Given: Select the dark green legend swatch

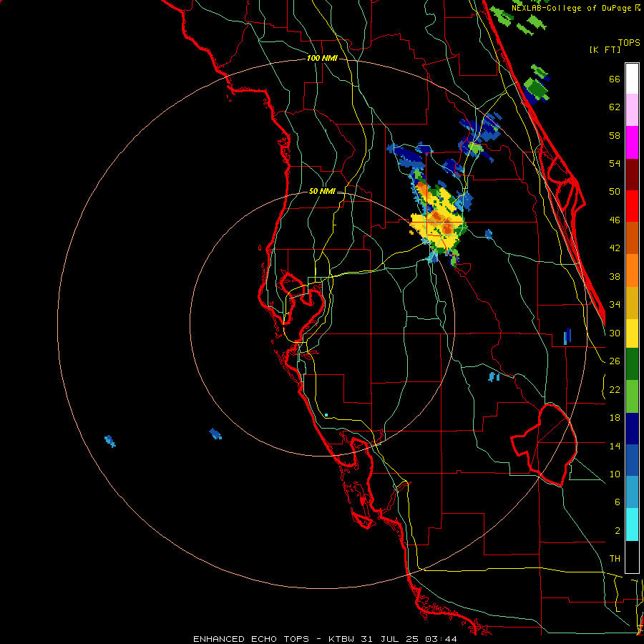Looking at the screenshot, I should [632, 364].
